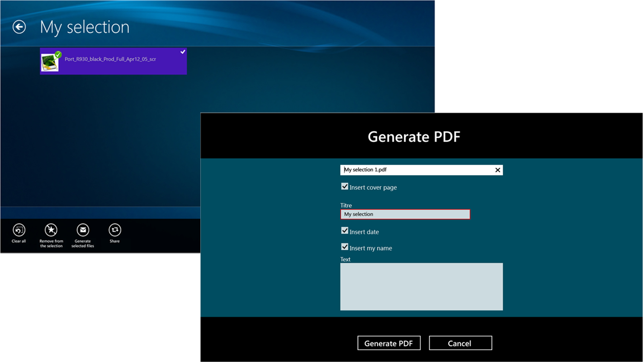Select the Port_R930_black_Prod_Full file row
The image size is (644, 362).
click(113, 60)
